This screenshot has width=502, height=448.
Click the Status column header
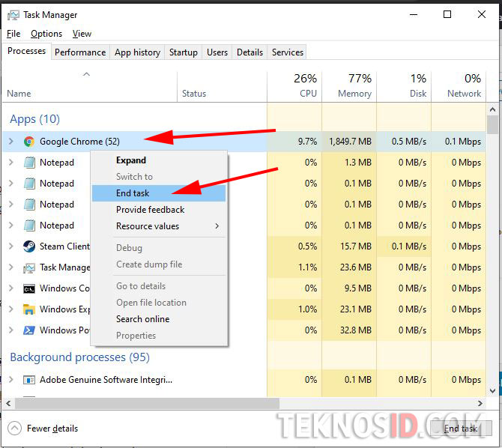point(223,86)
